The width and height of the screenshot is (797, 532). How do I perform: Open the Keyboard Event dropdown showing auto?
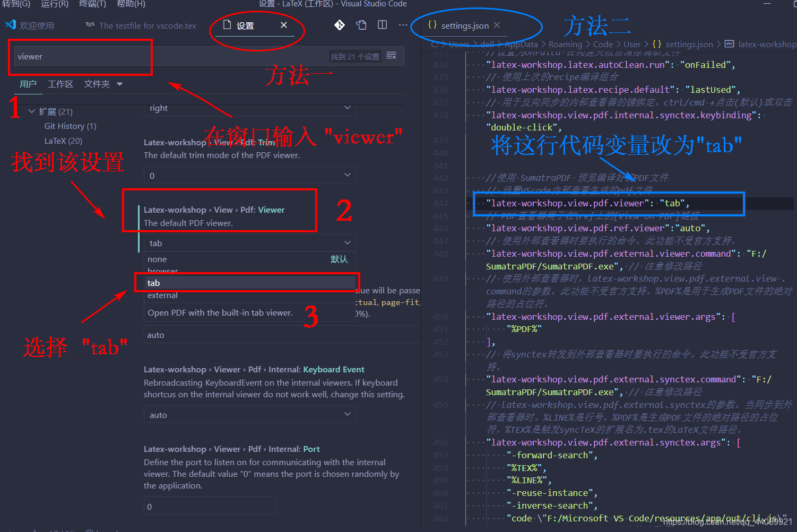click(249, 415)
